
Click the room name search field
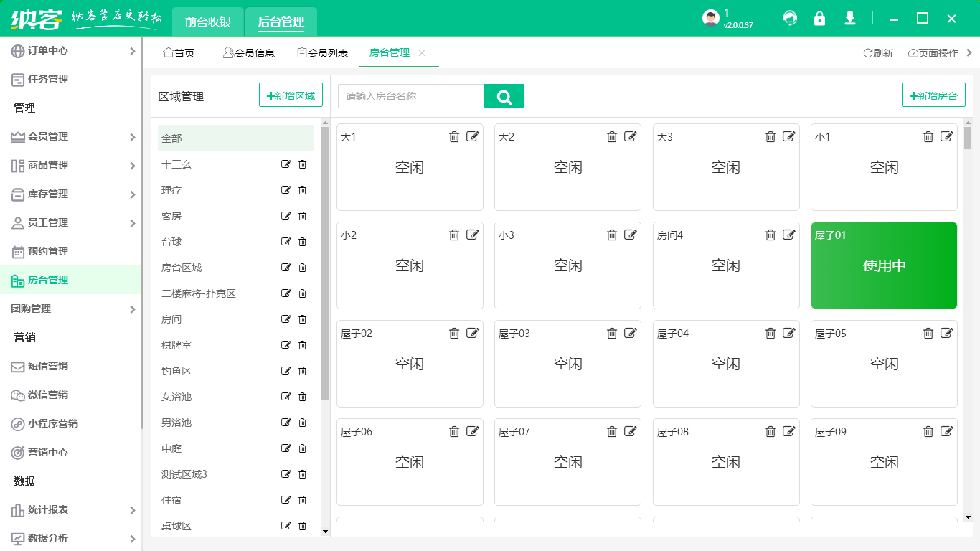[410, 96]
